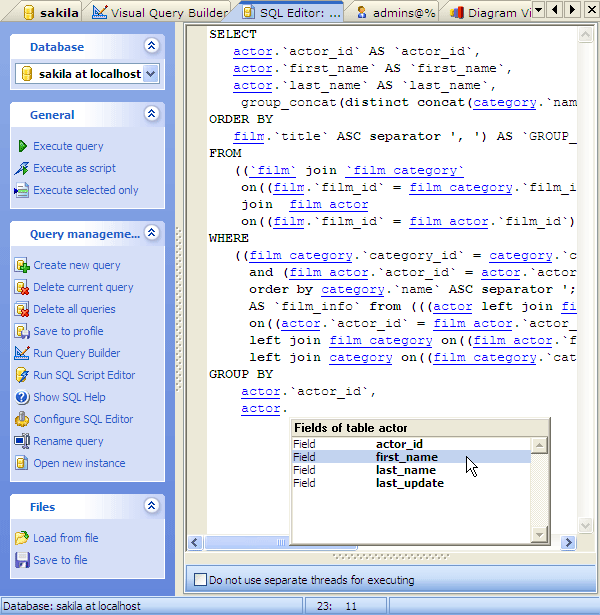
Task: Click the Execute query green arrow icon
Action: (x=22, y=146)
